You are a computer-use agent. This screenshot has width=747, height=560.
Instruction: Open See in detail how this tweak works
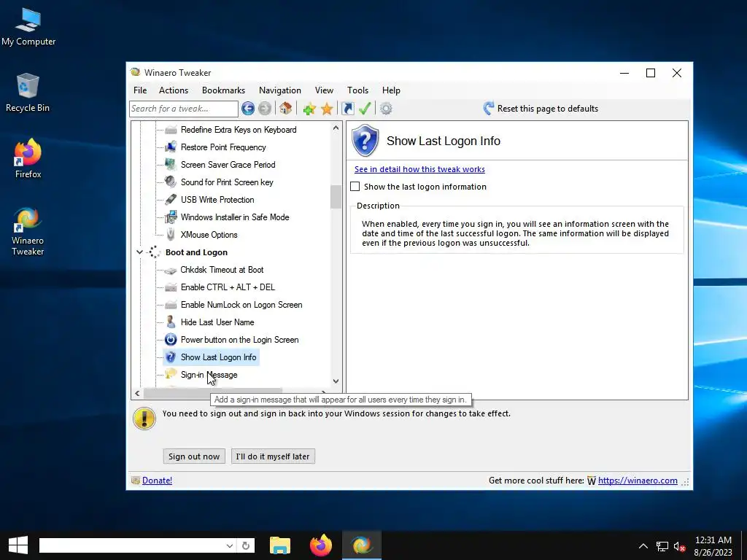tap(419, 169)
